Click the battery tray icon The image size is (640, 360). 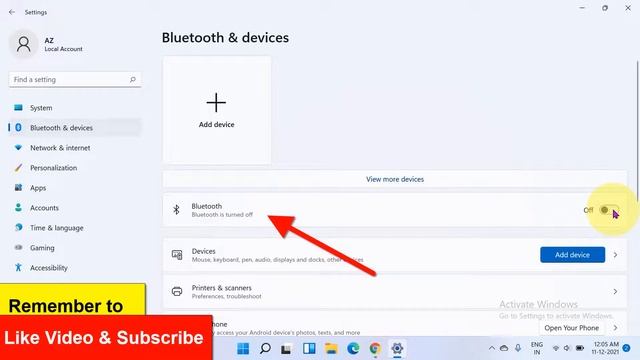(x=580, y=348)
